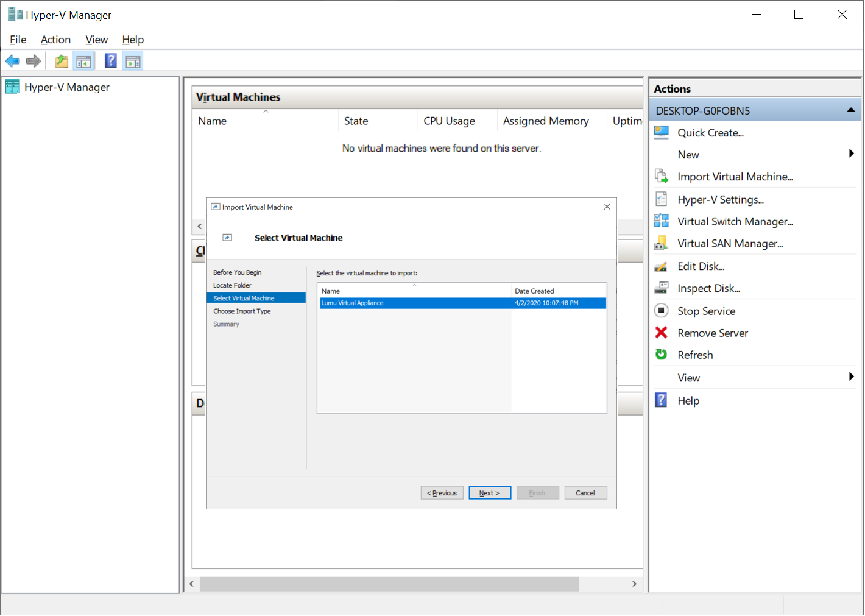
Task: Open the Action menu
Action: click(x=56, y=40)
